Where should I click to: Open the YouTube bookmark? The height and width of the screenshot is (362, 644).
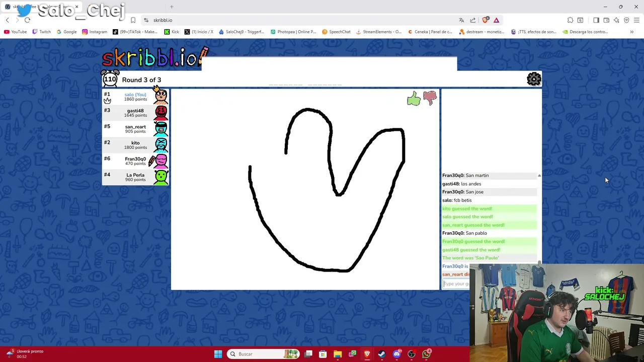[15, 32]
